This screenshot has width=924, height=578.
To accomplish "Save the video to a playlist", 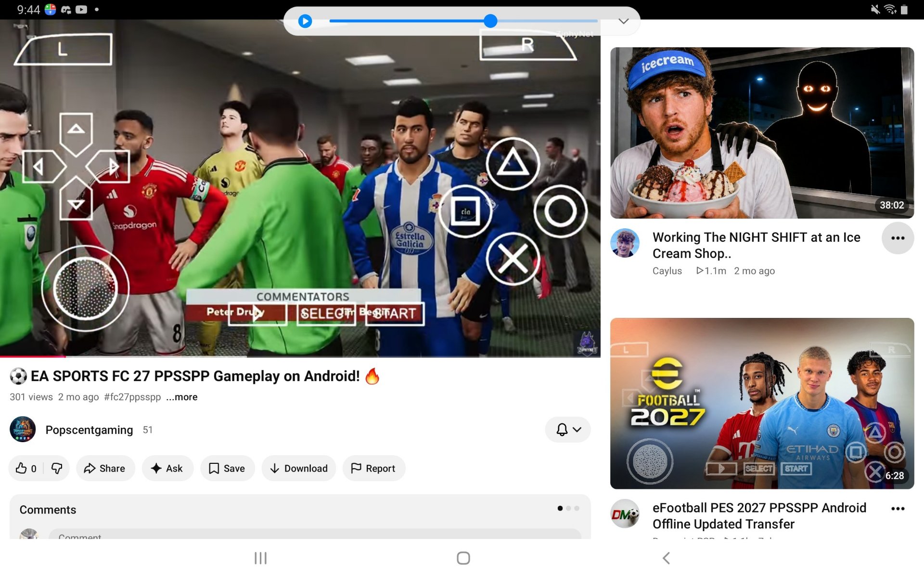I will (x=227, y=468).
